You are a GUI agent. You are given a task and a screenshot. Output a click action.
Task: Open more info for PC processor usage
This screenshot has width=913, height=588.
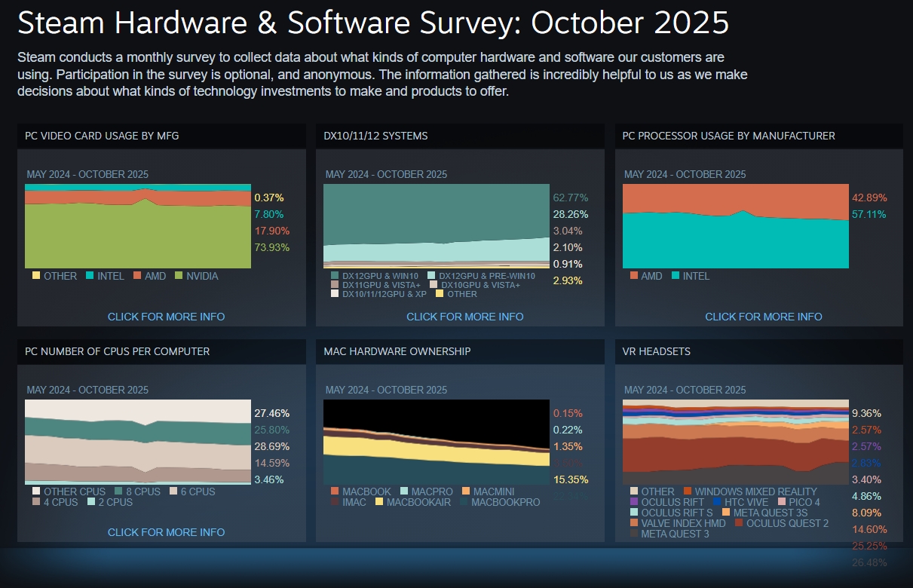pos(763,317)
